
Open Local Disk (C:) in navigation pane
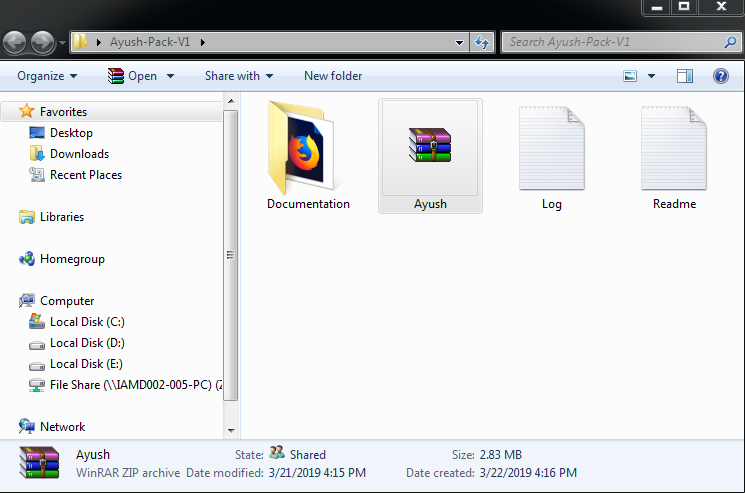(87, 322)
